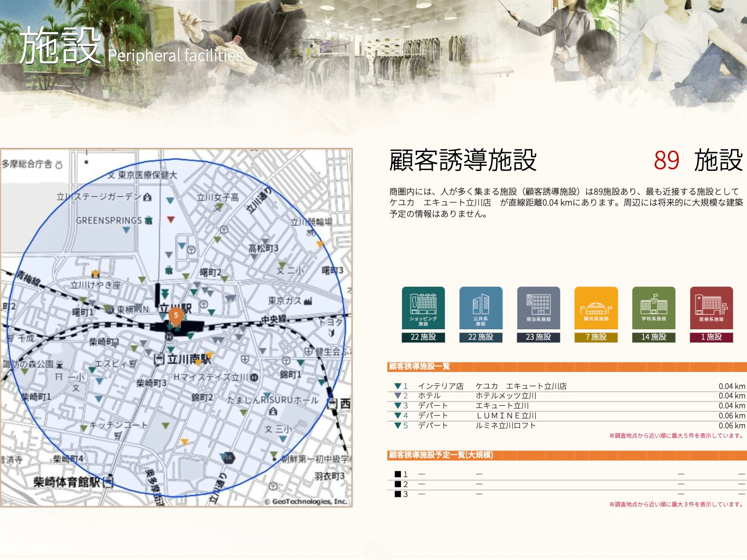Select the red medical facilities (医療系施設) icon
Image resolution: width=747 pixels, height=560 pixels.
coord(711,308)
